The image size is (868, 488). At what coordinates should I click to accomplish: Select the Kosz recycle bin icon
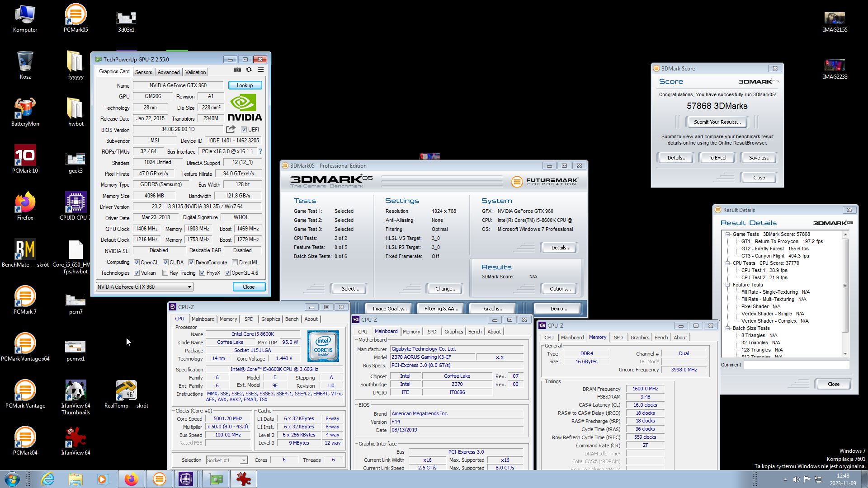pos(25,65)
